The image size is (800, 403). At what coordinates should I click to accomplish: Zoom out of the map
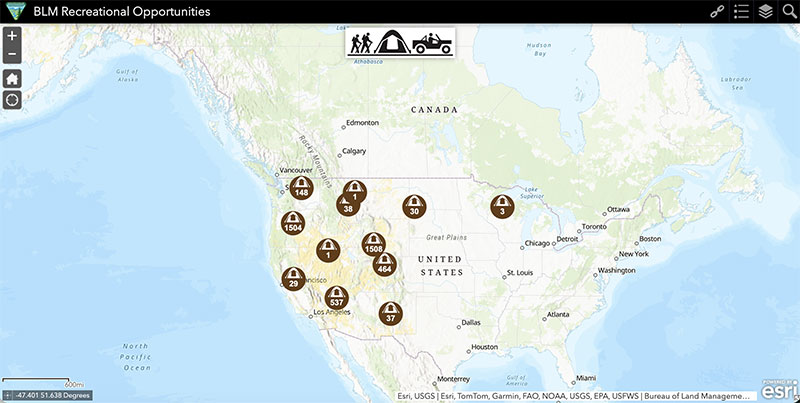click(x=12, y=55)
